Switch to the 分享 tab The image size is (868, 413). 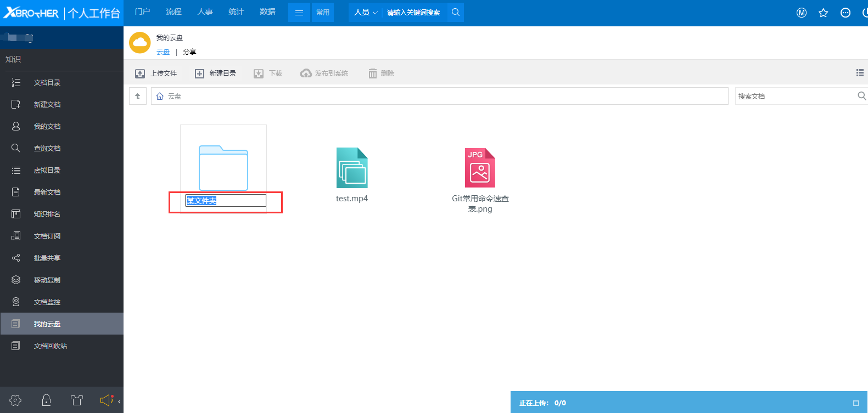point(189,52)
